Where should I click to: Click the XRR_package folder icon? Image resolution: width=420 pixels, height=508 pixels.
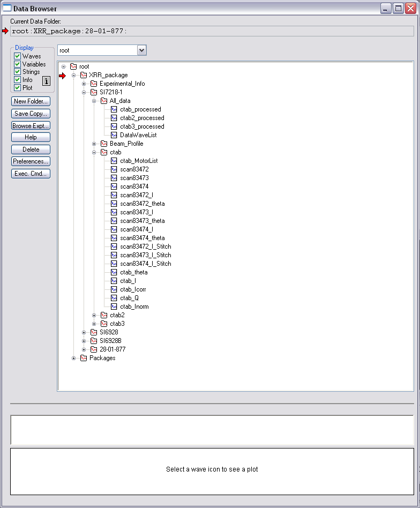pos(84,75)
